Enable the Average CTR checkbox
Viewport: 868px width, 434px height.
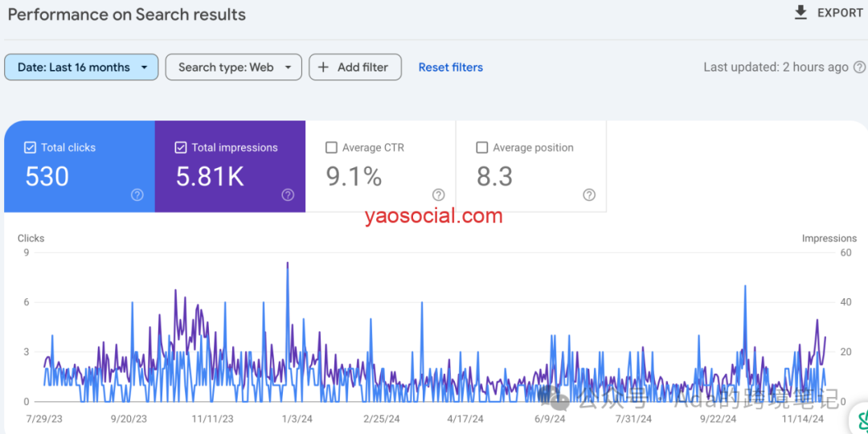tap(331, 148)
